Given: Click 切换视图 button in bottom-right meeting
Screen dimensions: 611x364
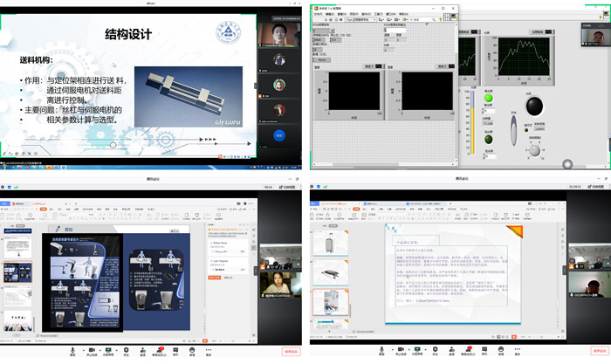Looking at the screenshot, I should point(597,187).
